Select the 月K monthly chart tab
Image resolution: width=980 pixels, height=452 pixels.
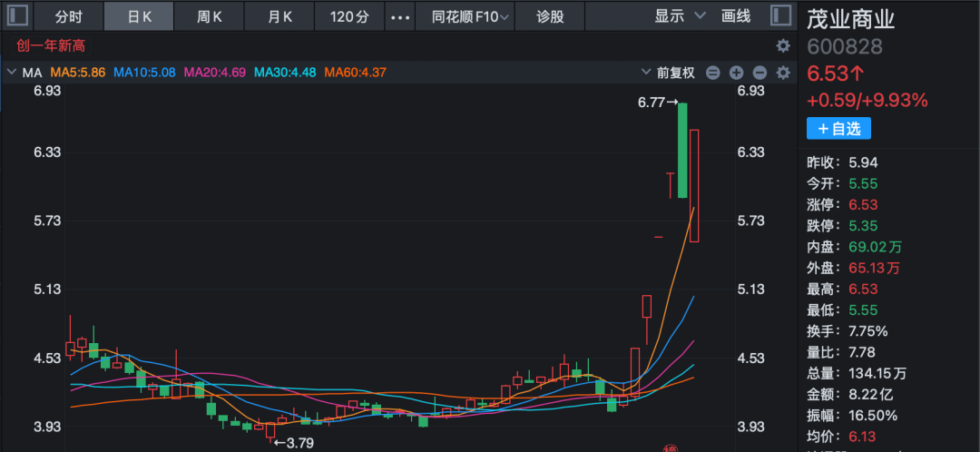point(280,16)
